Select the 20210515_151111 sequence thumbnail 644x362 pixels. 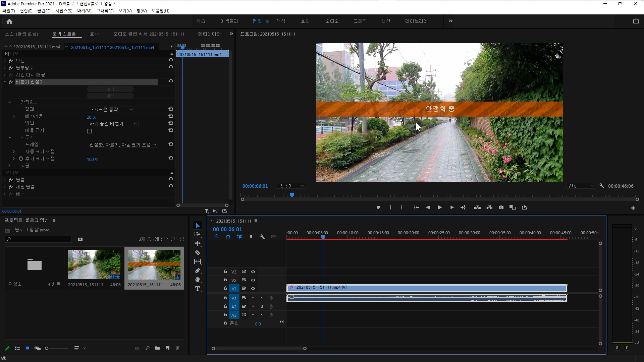(x=154, y=264)
